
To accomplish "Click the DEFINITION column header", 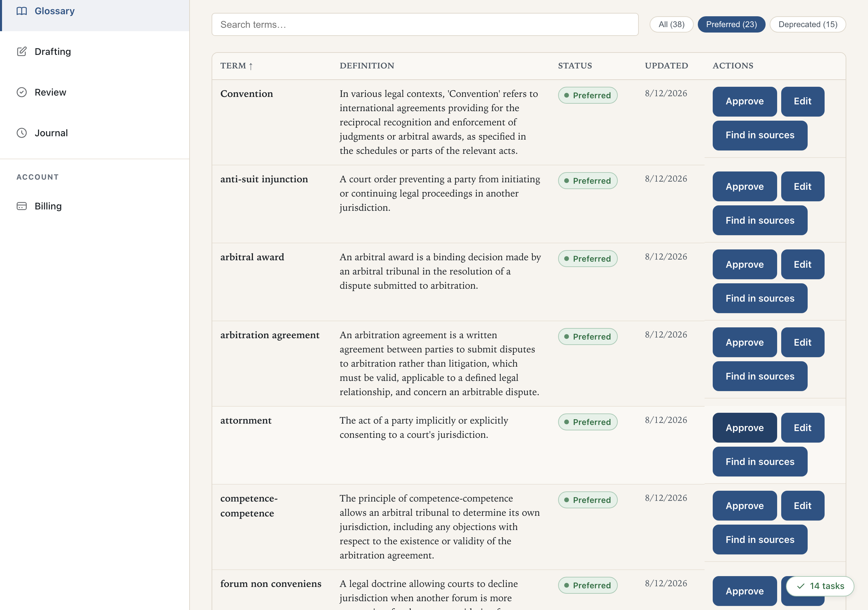I will 367,66.
